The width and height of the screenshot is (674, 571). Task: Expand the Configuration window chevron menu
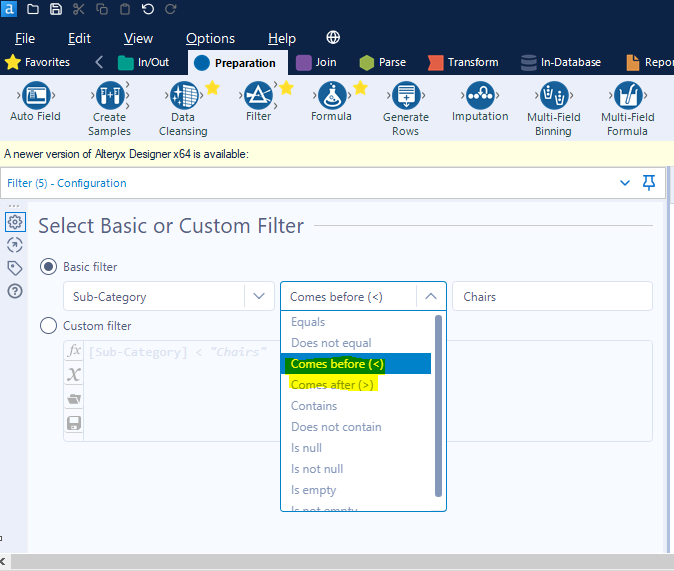coord(625,183)
